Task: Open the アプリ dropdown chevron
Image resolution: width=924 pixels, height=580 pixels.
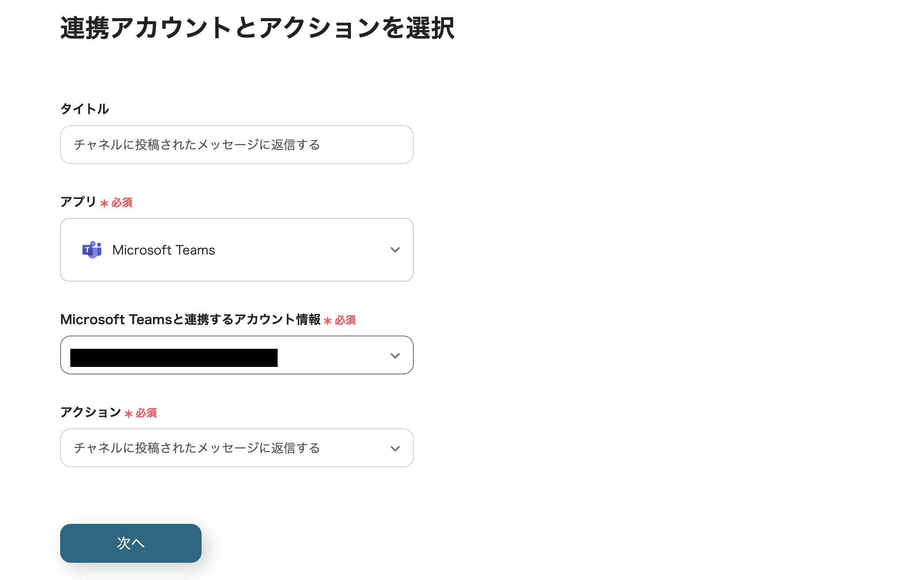Action: coord(395,250)
